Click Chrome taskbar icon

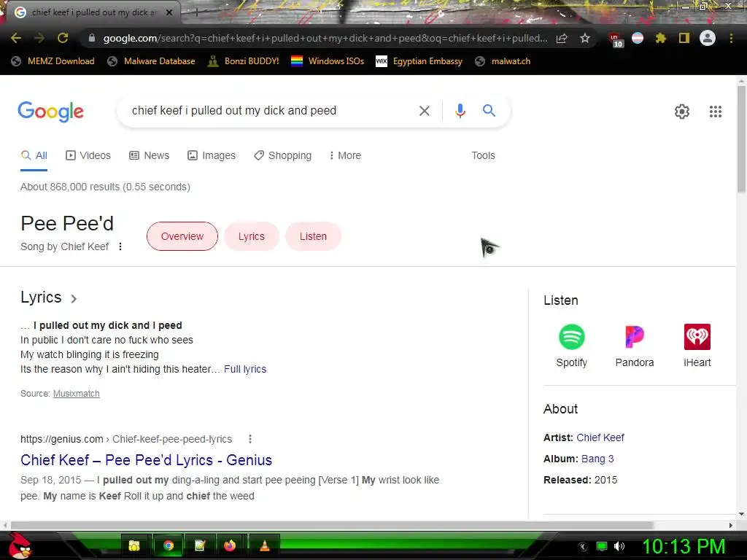pyautogui.click(x=169, y=545)
